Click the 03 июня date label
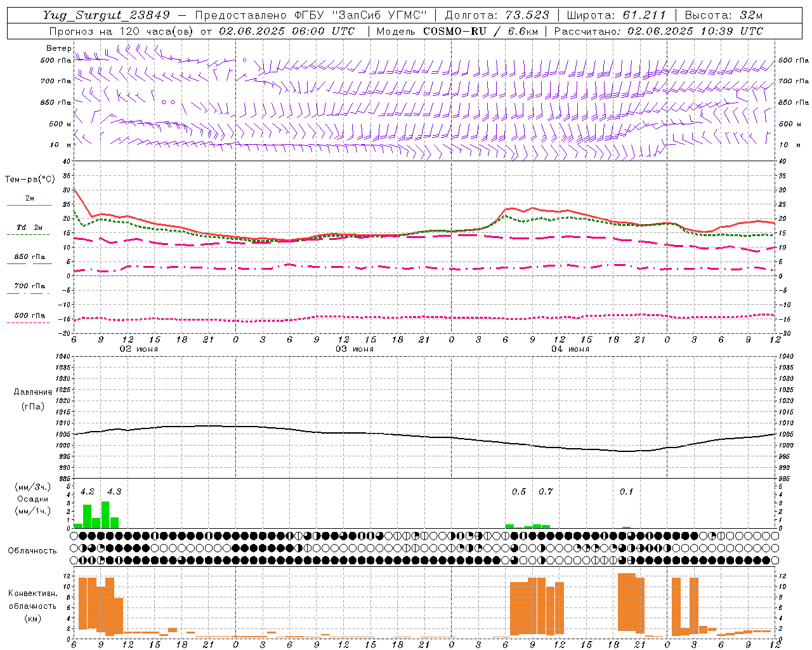 coord(355,348)
